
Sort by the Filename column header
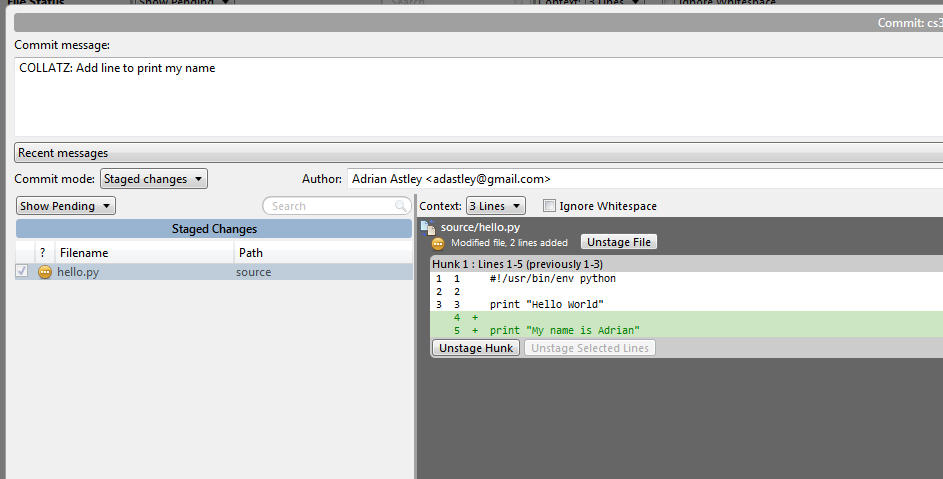point(144,253)
